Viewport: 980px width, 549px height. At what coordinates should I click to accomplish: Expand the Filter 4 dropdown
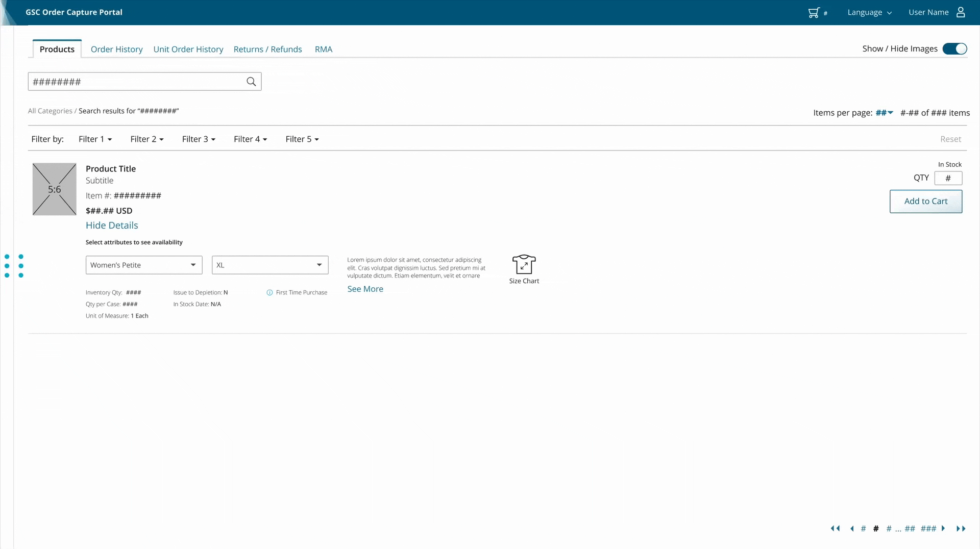pos(250,139)
